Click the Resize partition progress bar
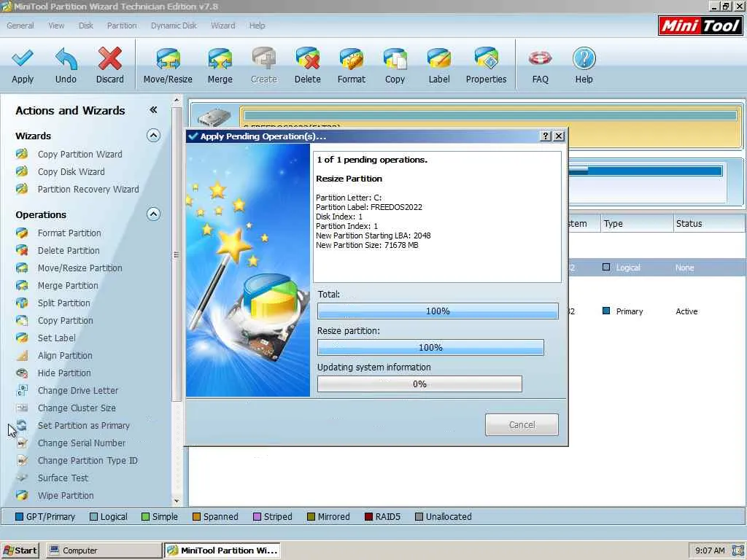The width and height of the screenshot is (747, 560). coord(430,348)
